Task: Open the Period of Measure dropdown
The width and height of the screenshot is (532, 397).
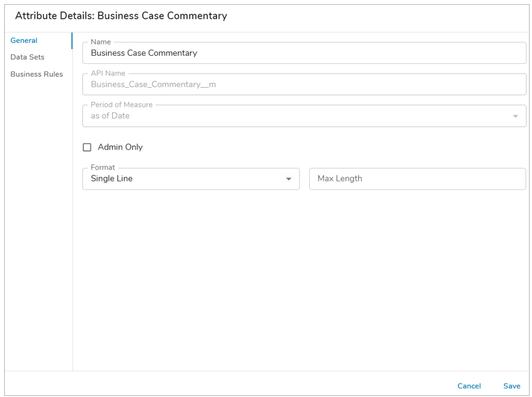Action: [304, 116]
